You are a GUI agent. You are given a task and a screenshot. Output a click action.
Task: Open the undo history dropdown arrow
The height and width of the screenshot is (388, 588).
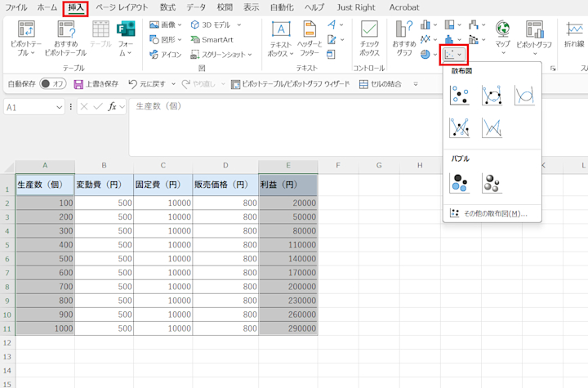point(173,84)
